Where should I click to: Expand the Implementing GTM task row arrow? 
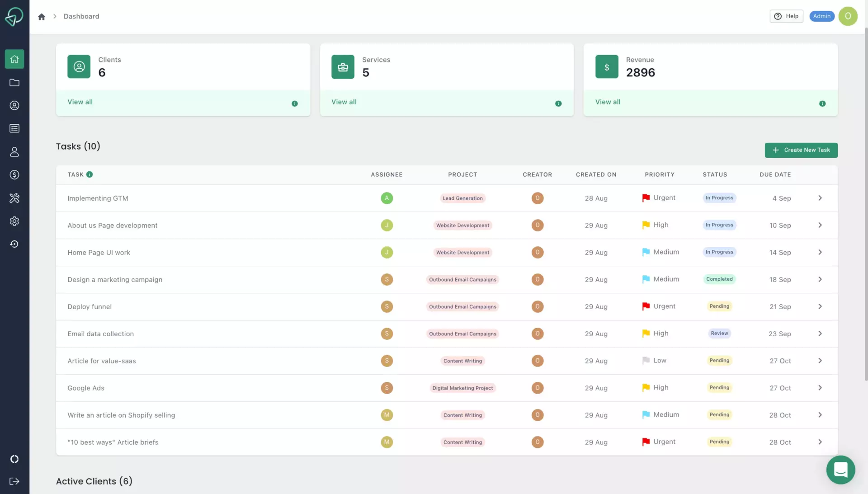pos(820,198)
